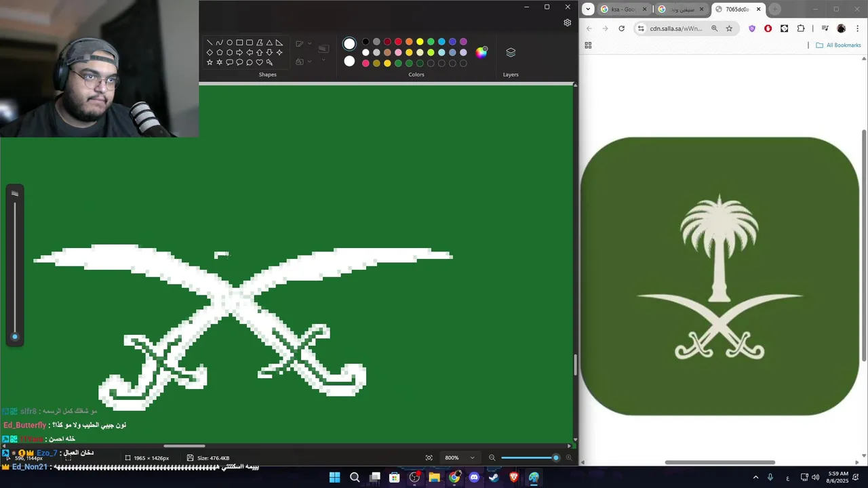Select the Down arrow shape
Image resolution: width=868 pixels, height=488 pixels.
pos(269,52)
